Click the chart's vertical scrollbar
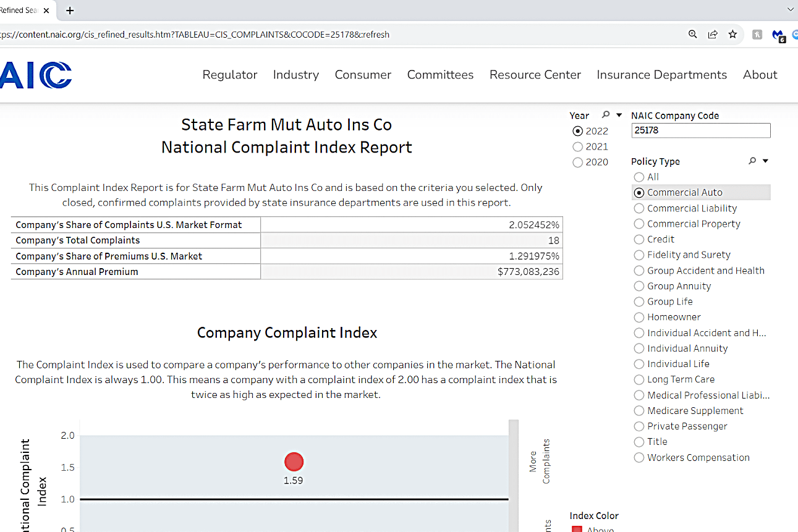Viewport: 798px width, 532px height. [513, 476]
